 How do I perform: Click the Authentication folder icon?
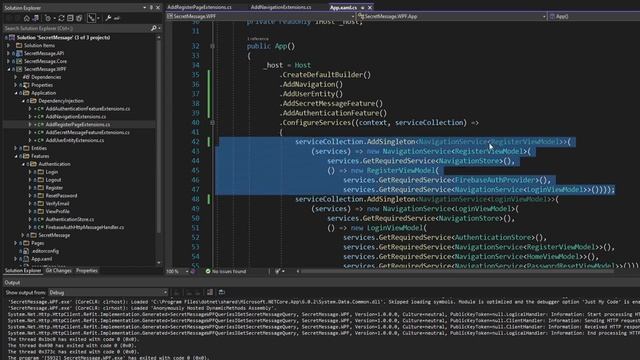click(x=33, y=164)
